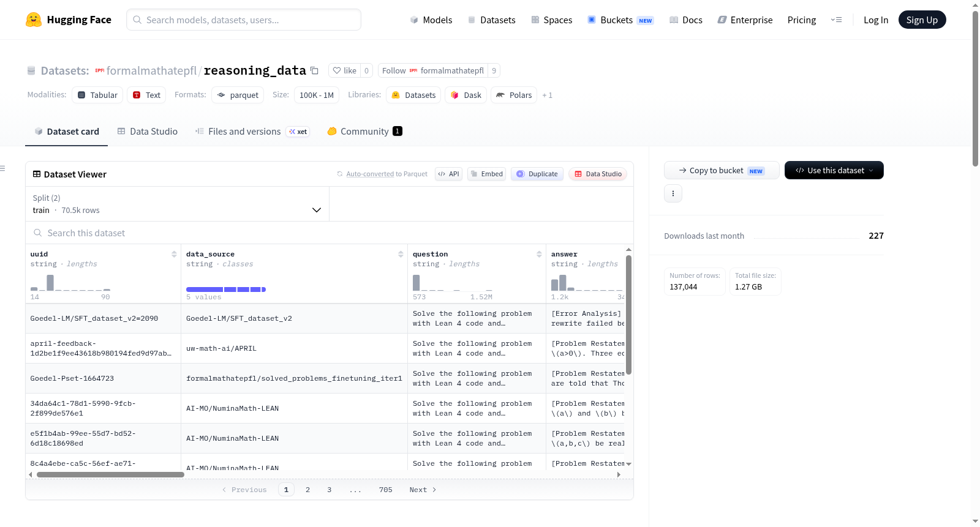Open the API button in Dataset Viewer
Screen dimensions: 980x527
pos(448,174)
